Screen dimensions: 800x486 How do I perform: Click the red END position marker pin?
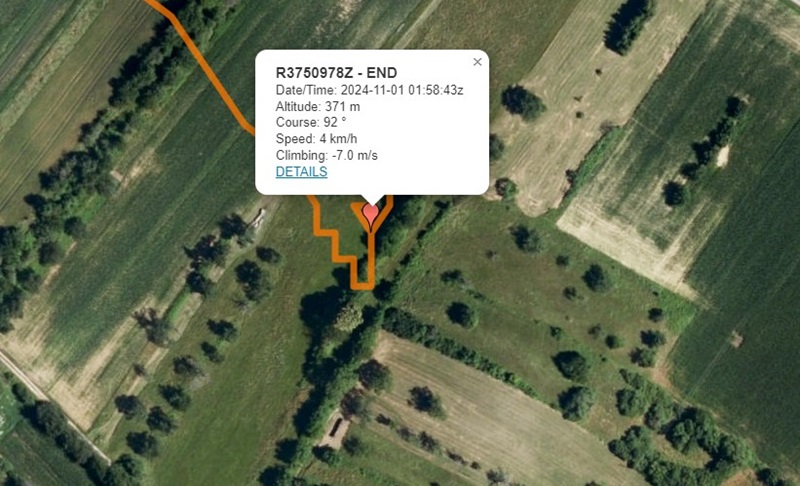(370, 215)
